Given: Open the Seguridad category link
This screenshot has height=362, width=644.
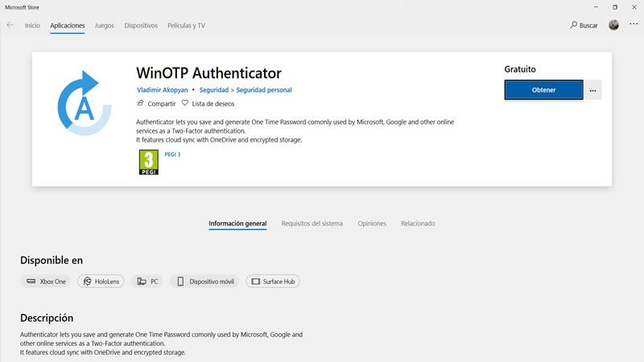Looking at the screenshot, I should pyautogui.click(x=213, y=90).
